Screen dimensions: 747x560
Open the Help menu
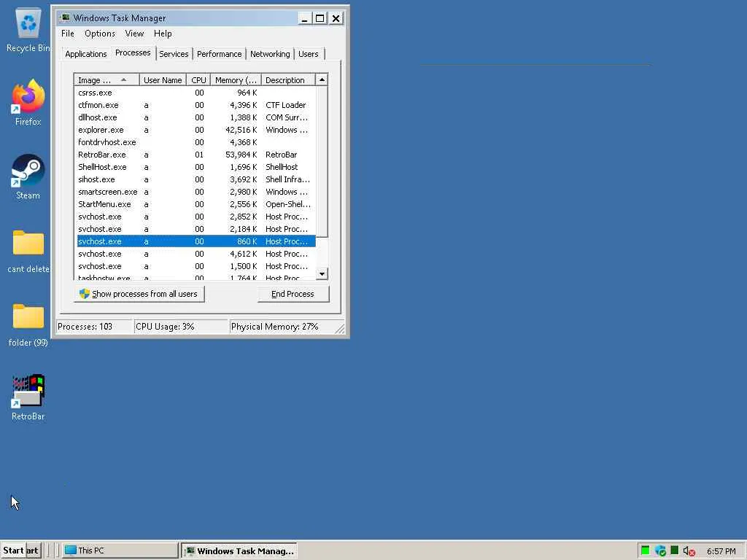point(163,34)
